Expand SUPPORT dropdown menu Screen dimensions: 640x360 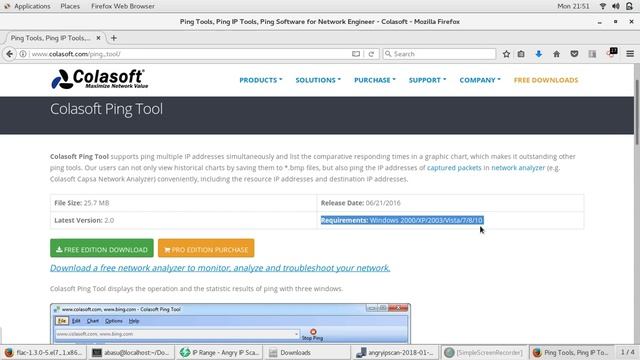pyautogui.click(x=427, y=80)
